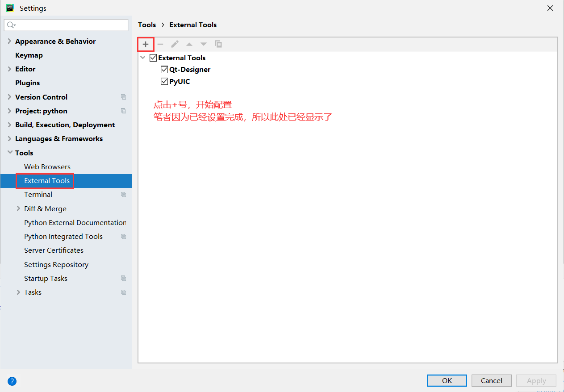Expand Project: python section
564x392 pixels.
click(10, 111)
